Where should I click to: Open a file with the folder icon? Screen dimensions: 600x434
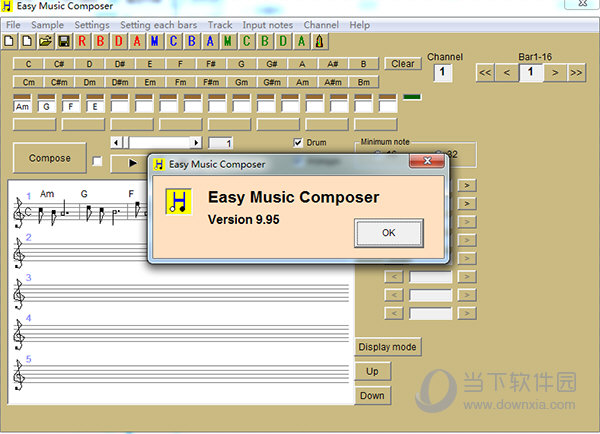[46, 41]
